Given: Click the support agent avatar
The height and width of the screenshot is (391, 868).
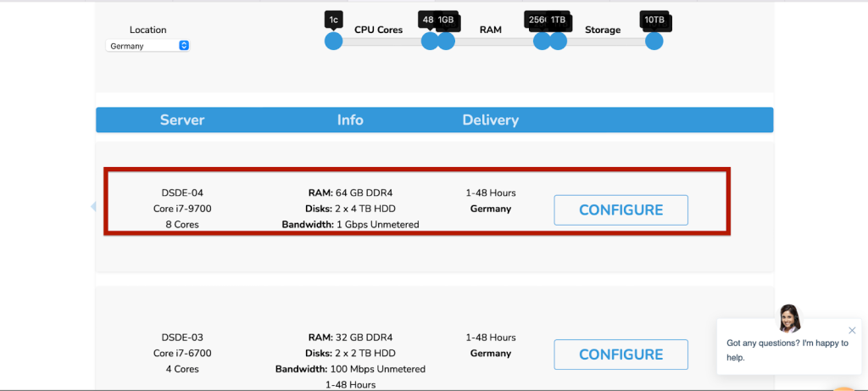Looking at the screenshot, I should 789,318.
